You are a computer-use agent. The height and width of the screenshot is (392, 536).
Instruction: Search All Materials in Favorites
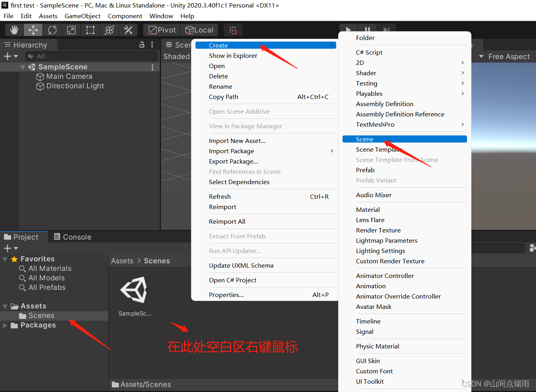click(45, 268)
